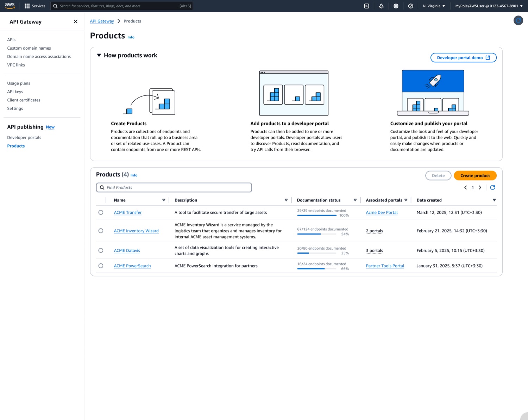Screen dimensions: 528x420
Task: Select the ACME Datavis radio button
Action: 101,250
